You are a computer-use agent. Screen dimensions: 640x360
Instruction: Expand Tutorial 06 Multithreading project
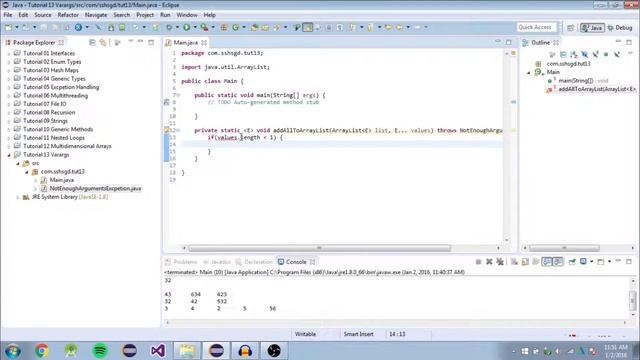pos(9,96)
